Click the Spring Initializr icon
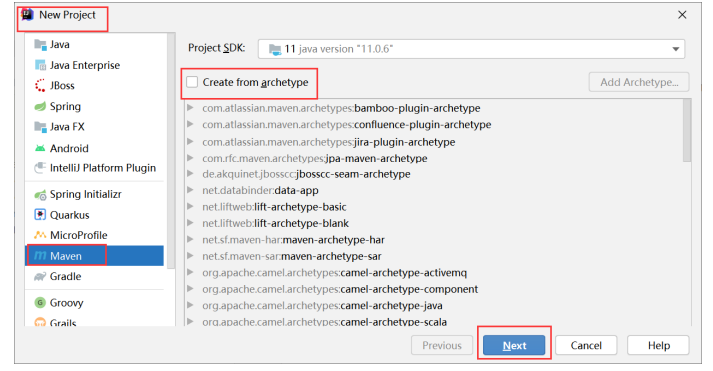 (40, 195)
